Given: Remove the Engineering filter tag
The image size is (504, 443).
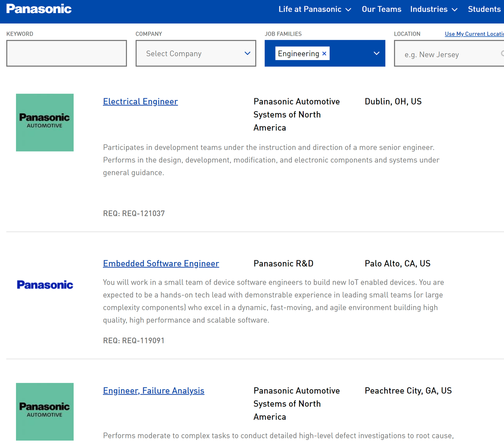Looking at the screenshot, I should click(x=324, y=54).
